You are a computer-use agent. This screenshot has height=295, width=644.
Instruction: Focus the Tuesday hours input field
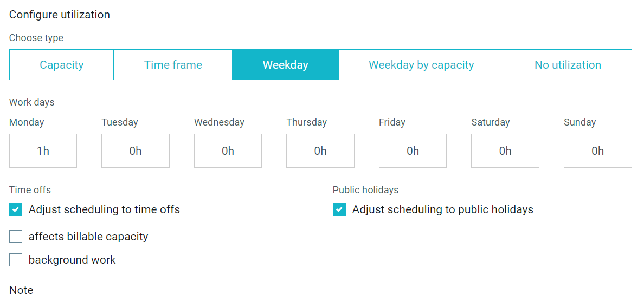(x=136, y=150)
